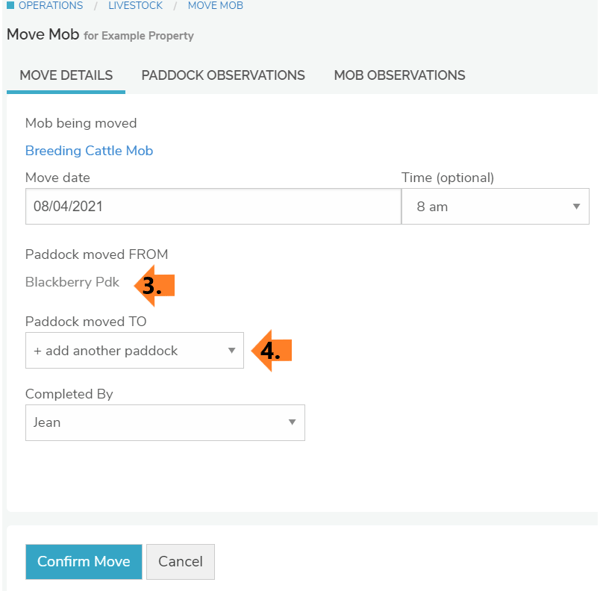The height and width of the screenshot is (591, 600).
Task: Select the Mob Observations tab
Action: pyautogui.click(x=399, y=75)
